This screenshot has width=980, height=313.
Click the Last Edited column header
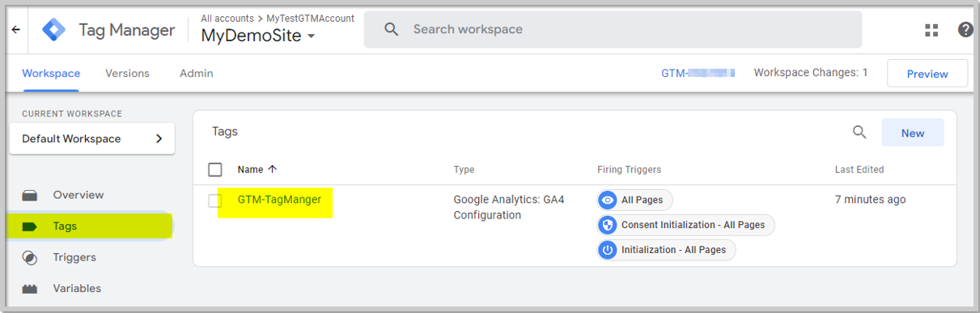click(859, 170)
